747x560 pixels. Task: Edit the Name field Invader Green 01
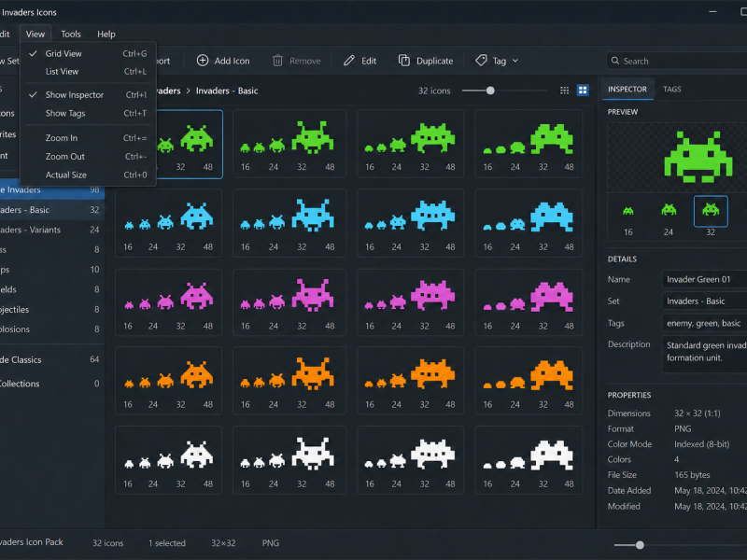pyautogui.click(x=705, y=279)
